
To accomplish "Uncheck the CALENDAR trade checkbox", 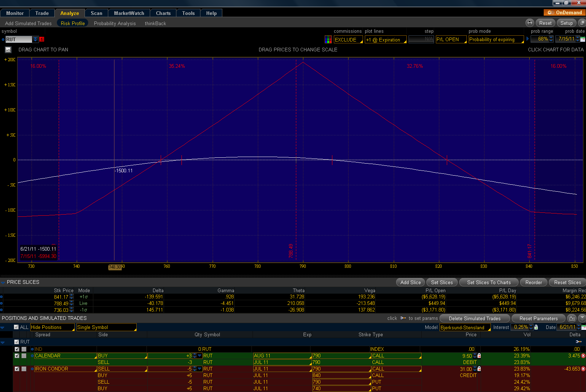I will [17, 356].
